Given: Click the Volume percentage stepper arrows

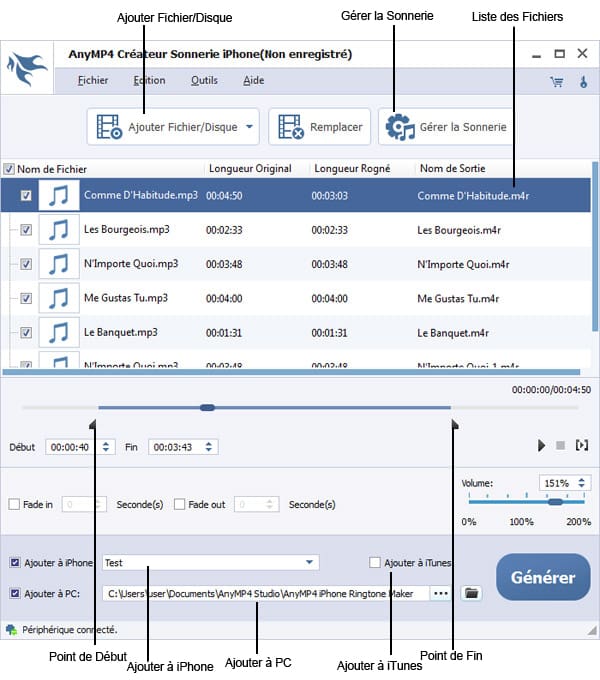Looking at the screenshot, I should point(581,483).
